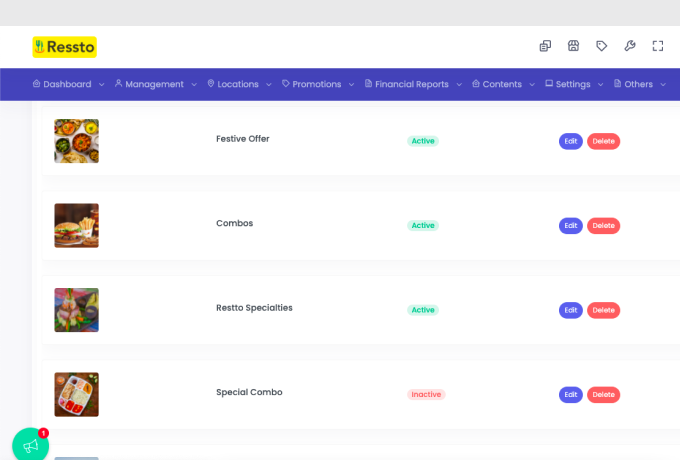Click the Combos burger thumbnail
The image size is (680, 460).
coord(76,225)
